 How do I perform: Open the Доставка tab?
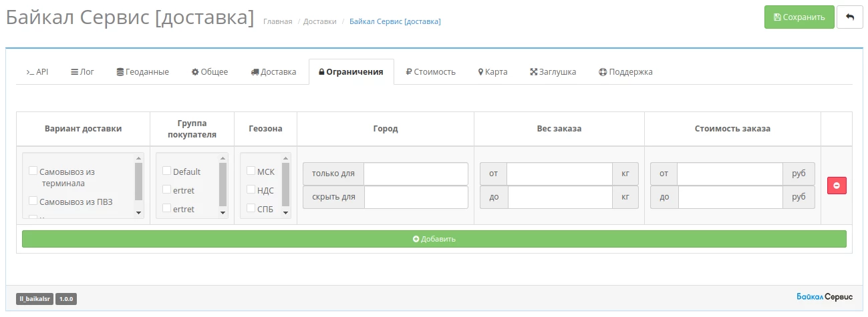coord(273,71)
